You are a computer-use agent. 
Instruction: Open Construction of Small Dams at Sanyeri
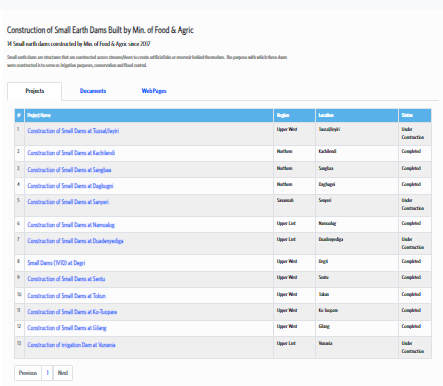click(68, 202)
